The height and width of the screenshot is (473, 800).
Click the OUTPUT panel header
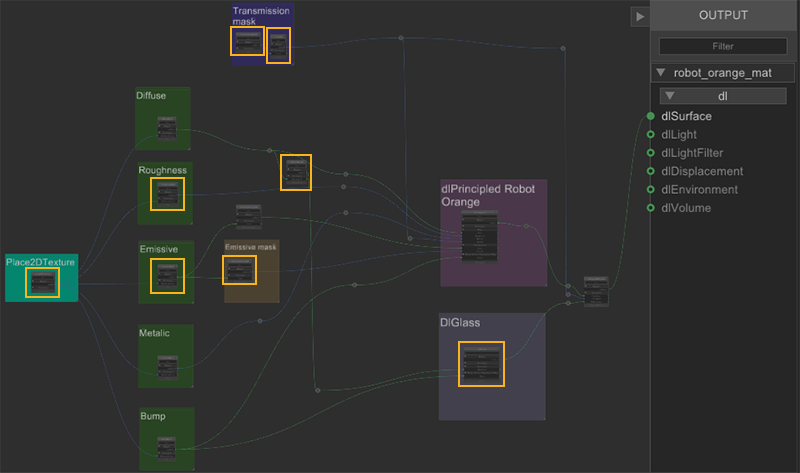tap(723, 15)
